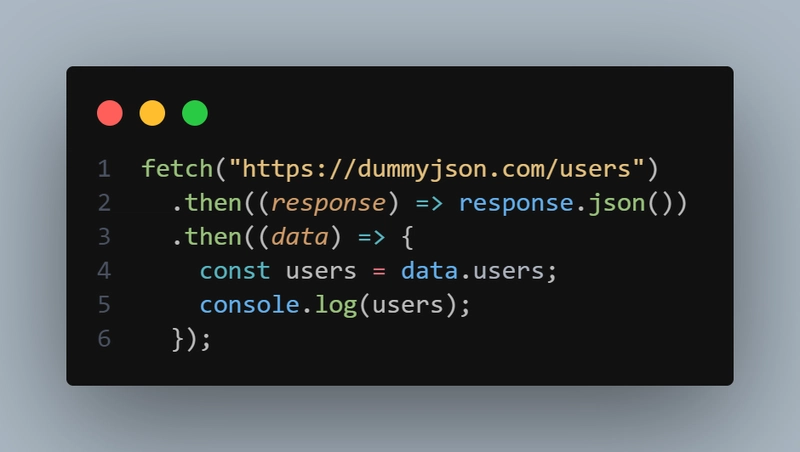Click line number 6
Screen dimensions: 800x452
[x=104, y=339]
